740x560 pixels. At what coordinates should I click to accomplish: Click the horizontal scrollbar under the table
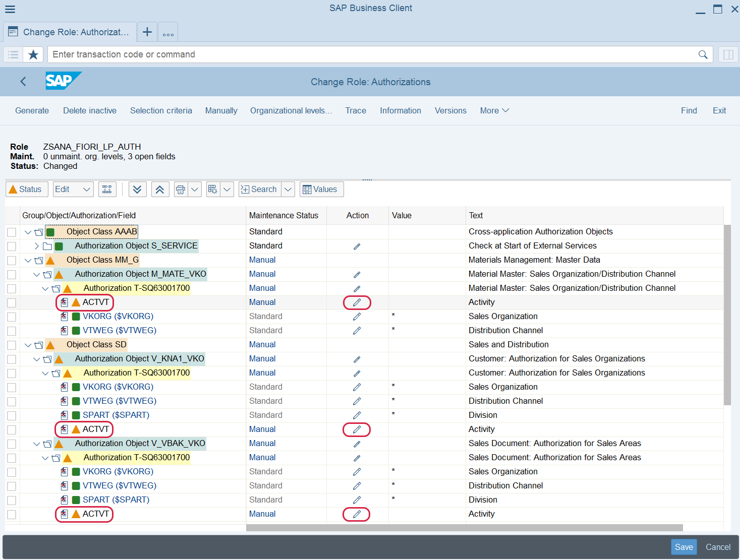tap(465, 528)
